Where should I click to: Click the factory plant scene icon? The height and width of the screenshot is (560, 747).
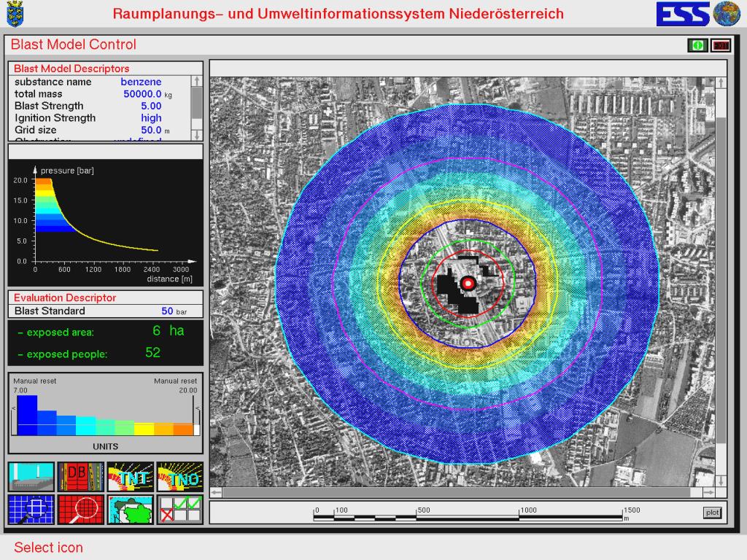coord(31,476)
